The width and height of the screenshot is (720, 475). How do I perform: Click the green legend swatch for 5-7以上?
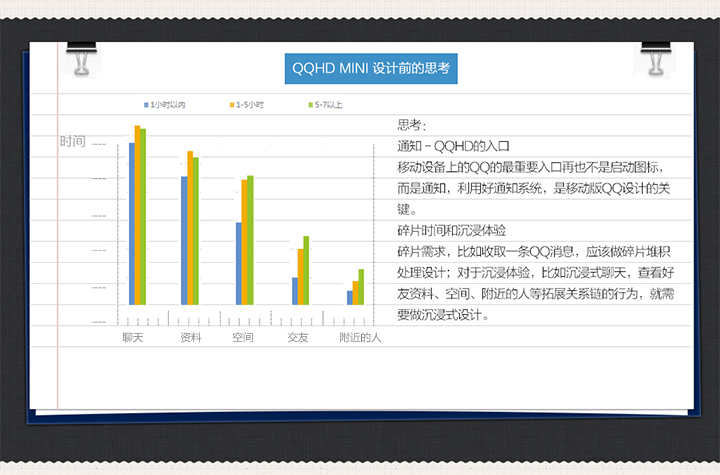[310, 105]
